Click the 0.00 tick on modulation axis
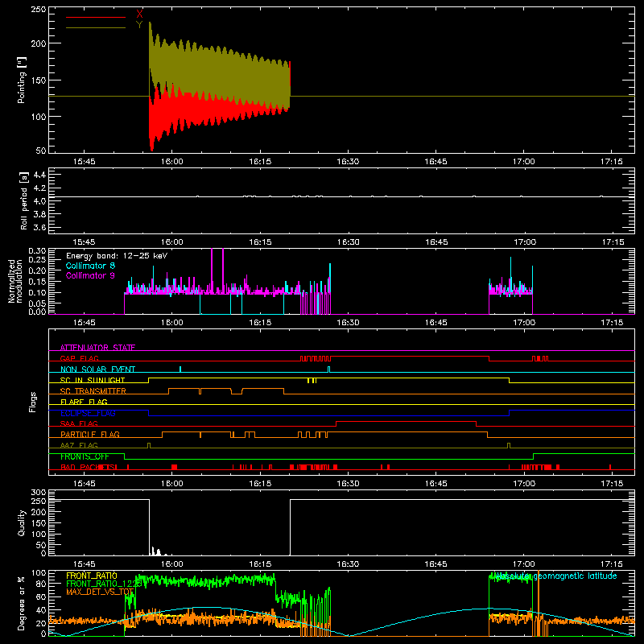Viewport: 644px width, 644px height. click(37, 312)
